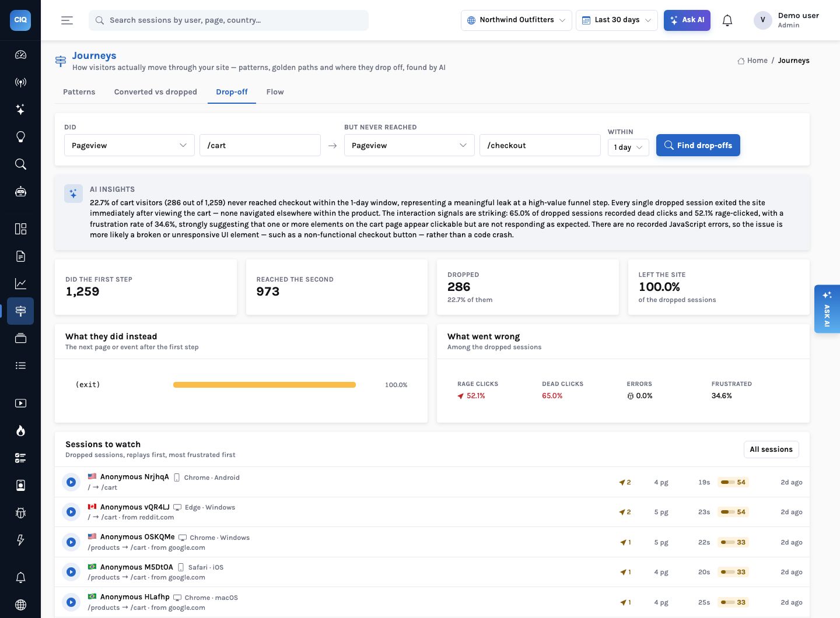This screenshot has width=840, height=618.
Task: Switch to the Converted vs dropped tab
Action: pyautogui.click(x=156, y=92)
